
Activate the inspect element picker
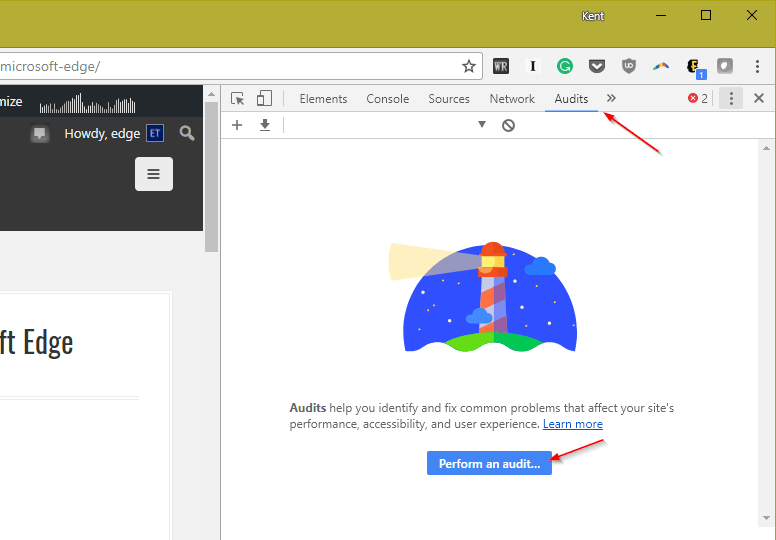tap(238, 98)
